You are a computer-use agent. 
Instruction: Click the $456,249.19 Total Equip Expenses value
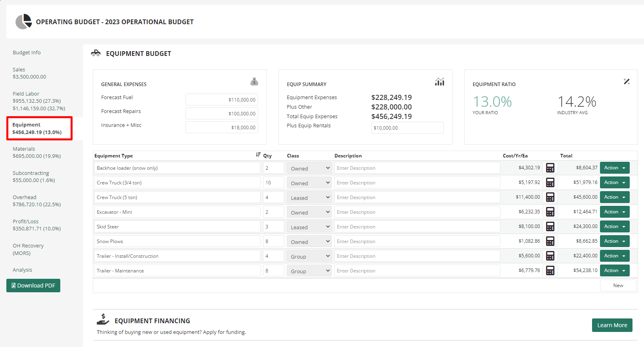point(391,116)
